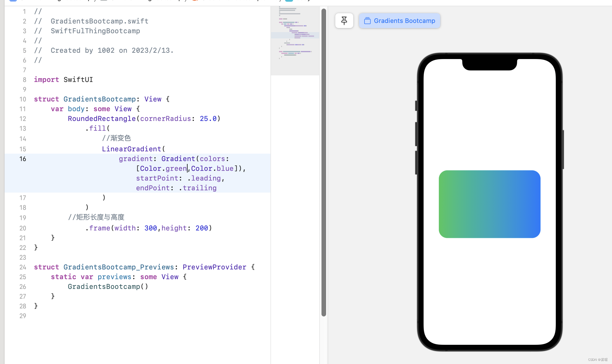Select the Gradients Bootcamp preview button

399,21
